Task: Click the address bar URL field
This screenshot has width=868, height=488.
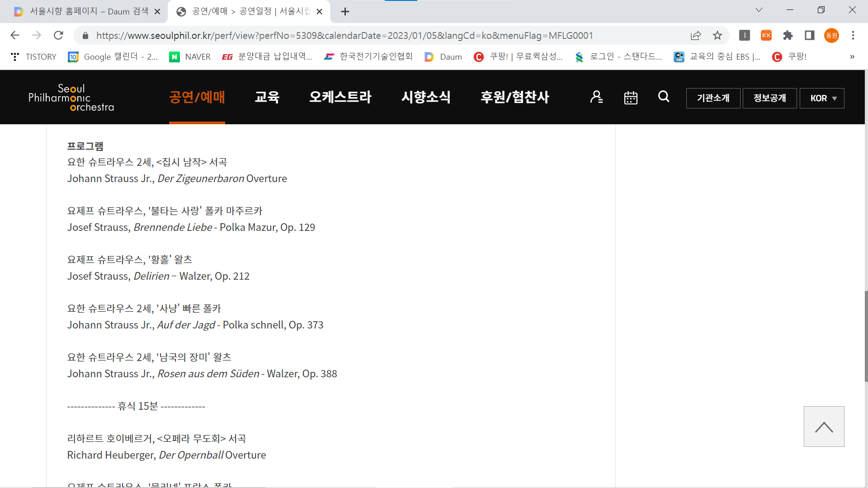Action: tap(344, 35)
